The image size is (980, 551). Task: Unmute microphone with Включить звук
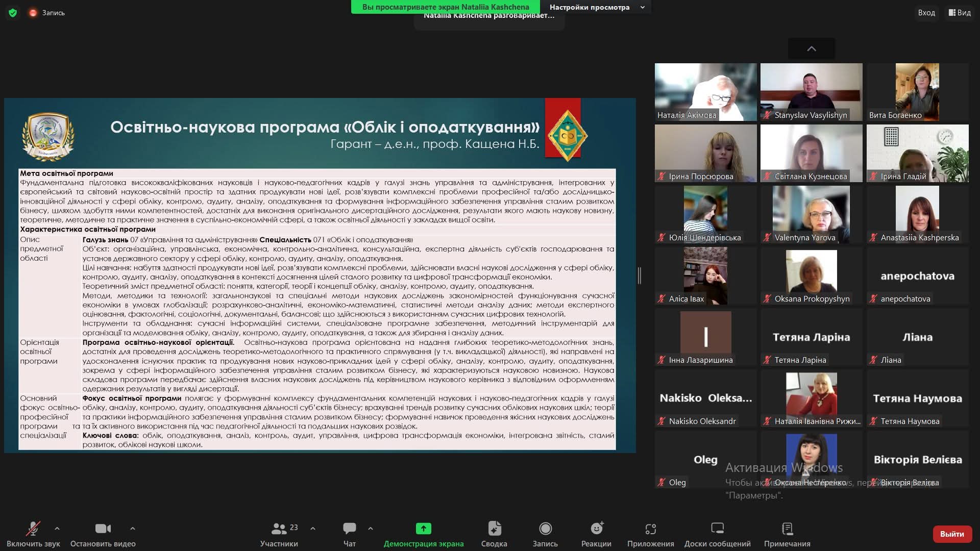33,529
